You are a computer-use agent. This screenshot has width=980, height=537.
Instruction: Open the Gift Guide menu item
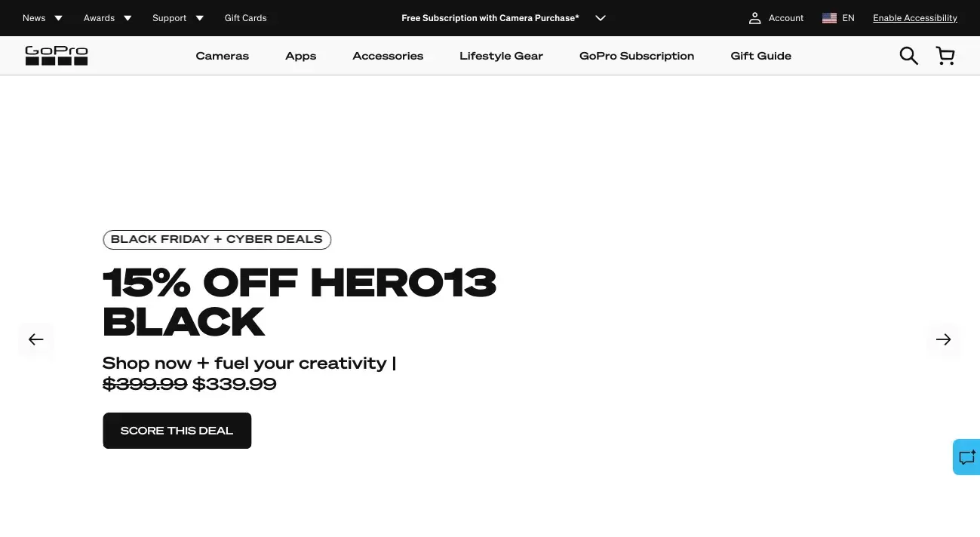(x=760, y=56)
